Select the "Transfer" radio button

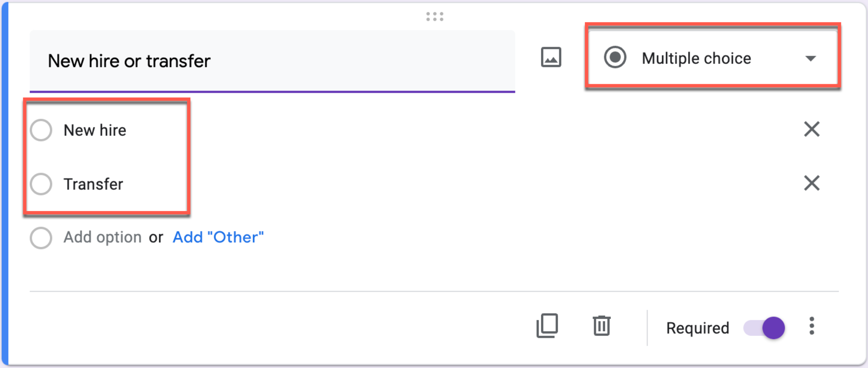coord(41,184)
